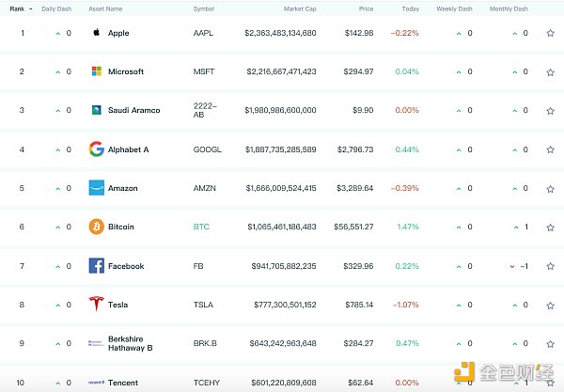Star the Tesla row as favorite

click(550, 305)
